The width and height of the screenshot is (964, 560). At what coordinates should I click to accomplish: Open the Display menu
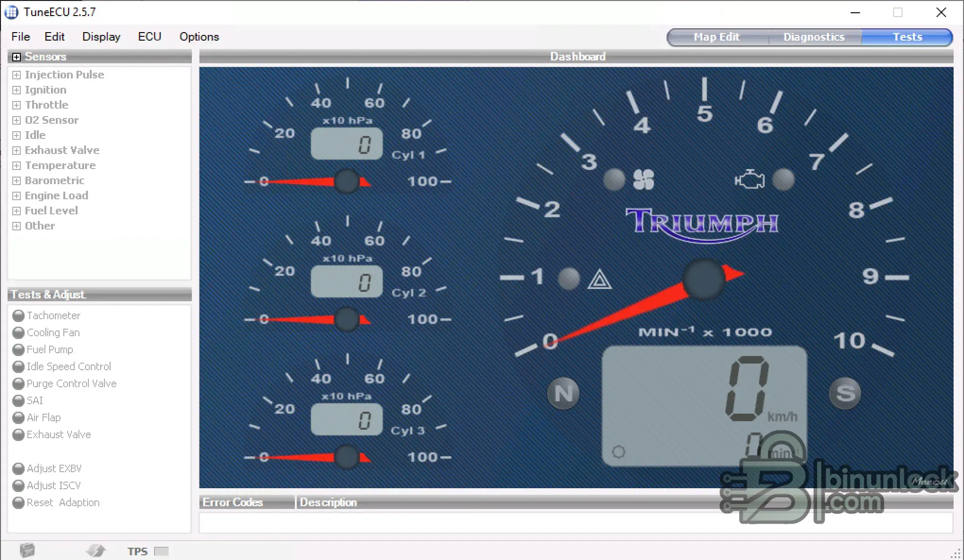101,37
